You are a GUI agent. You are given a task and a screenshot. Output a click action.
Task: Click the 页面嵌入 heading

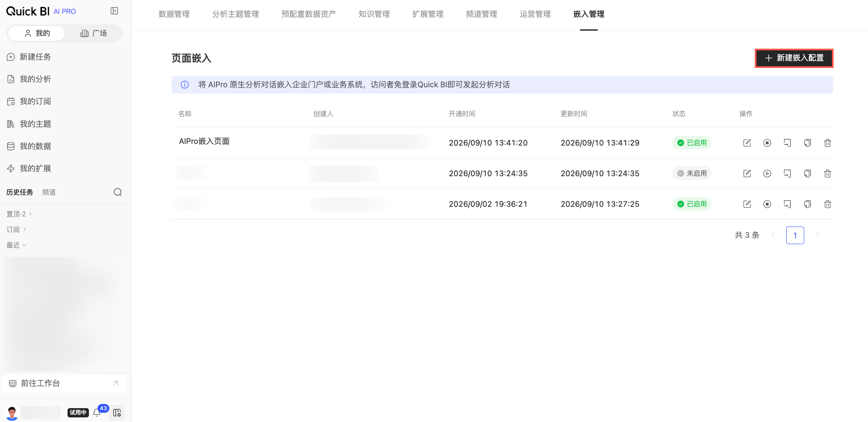[191, 58]
